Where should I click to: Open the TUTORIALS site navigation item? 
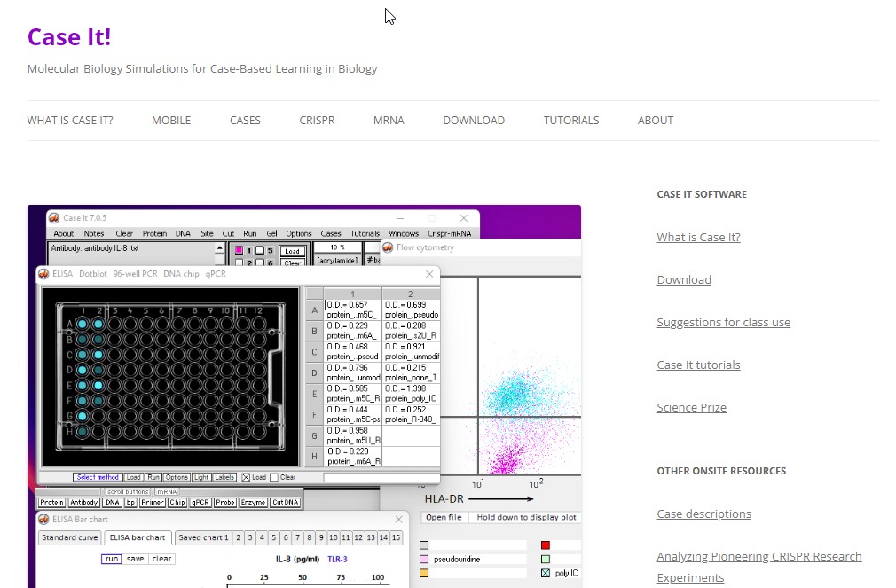(x=571, y=121)
